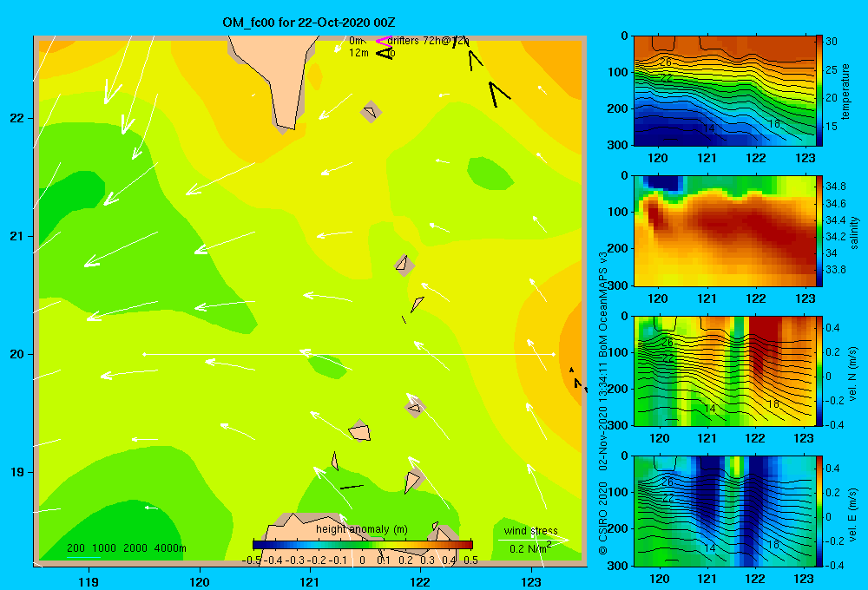Click the vel. N colorbar
The image size is (868, 590).
coord(819,370)
